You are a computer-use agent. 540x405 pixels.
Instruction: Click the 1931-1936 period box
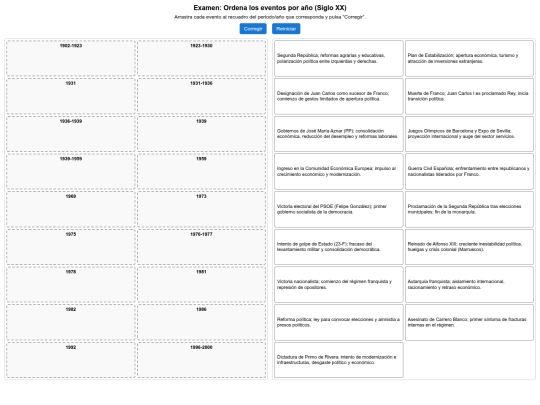[x=201, y=96]
